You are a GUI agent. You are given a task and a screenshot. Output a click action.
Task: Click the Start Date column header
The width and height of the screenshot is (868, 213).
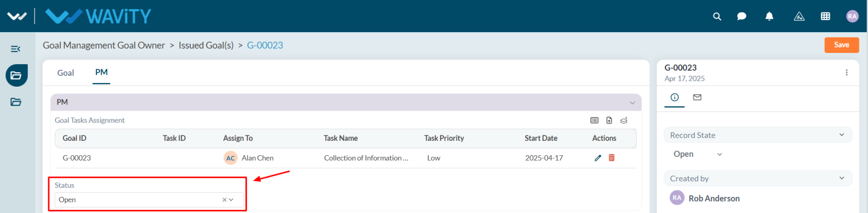tap(541, 138)
